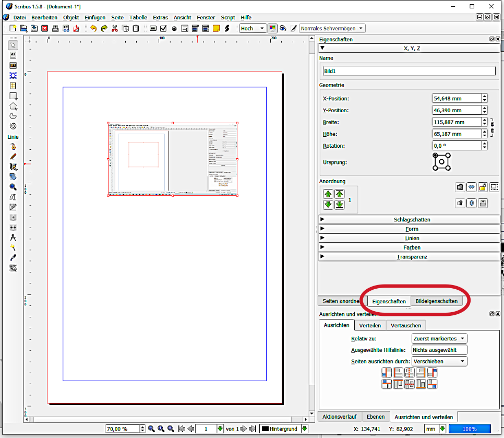Switch to the Verteilen tab

(x=370, y=325)
